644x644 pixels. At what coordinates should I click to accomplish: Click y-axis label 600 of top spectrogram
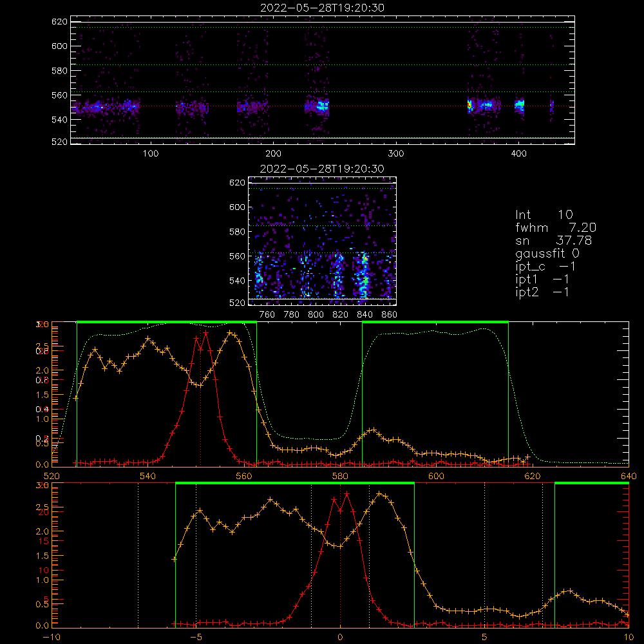tap(59, 46)
